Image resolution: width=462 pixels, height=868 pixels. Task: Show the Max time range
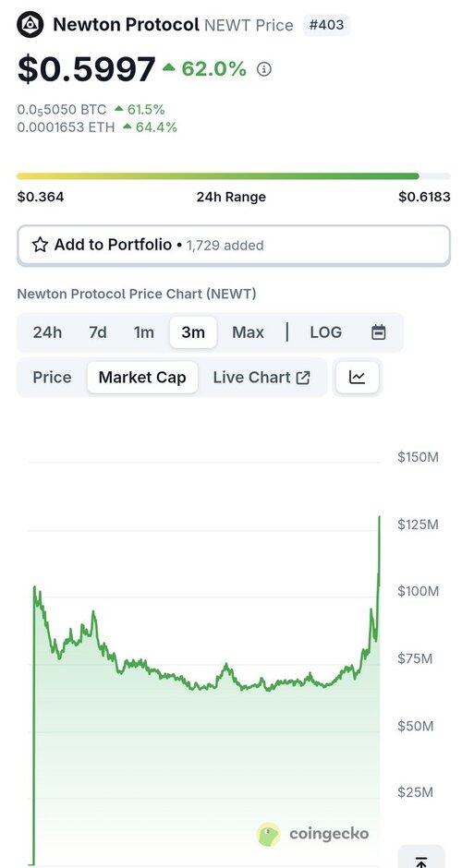coord(249,332)
